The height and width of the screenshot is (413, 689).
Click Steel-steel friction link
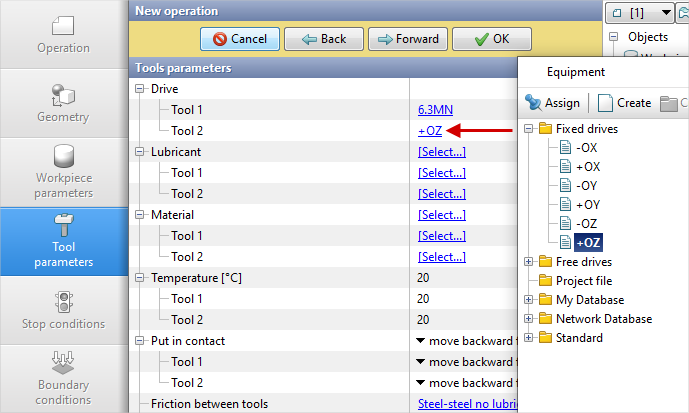tap(466, 404)
